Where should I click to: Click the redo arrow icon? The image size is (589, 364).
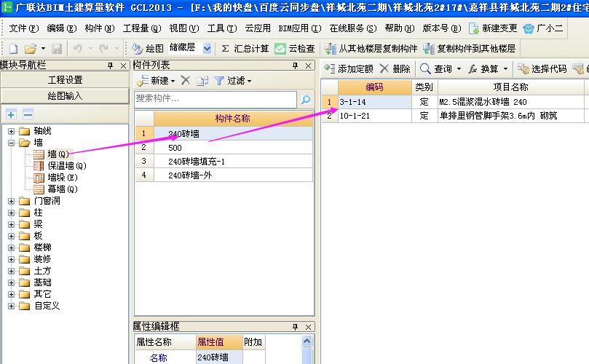103,49
